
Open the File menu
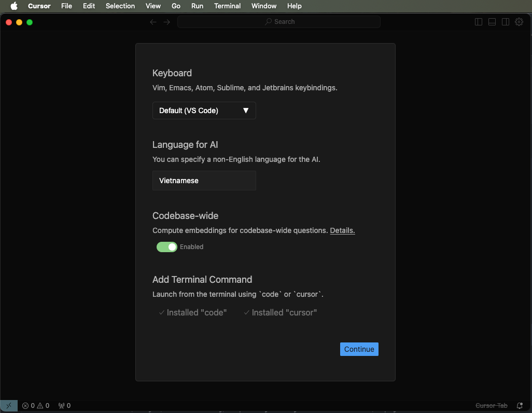pyautogui.click(x=66, y=6)
